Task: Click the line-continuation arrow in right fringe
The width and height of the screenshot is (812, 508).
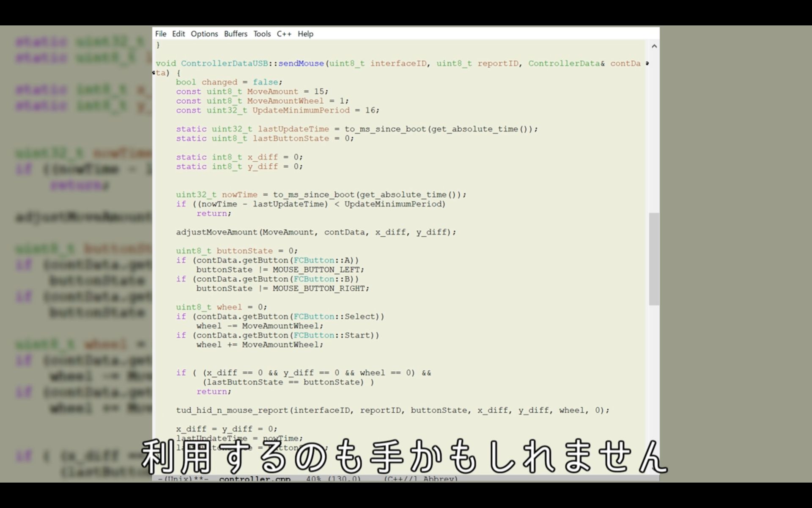Action: click(647, 63)
